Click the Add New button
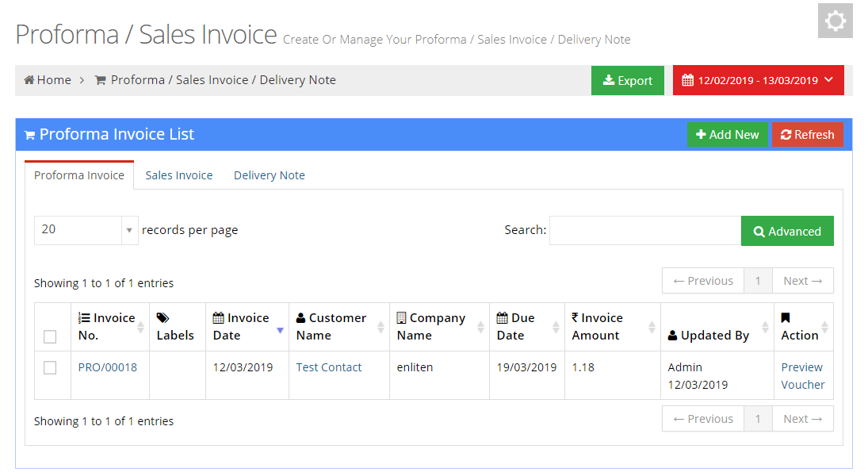 click(728, 135)
